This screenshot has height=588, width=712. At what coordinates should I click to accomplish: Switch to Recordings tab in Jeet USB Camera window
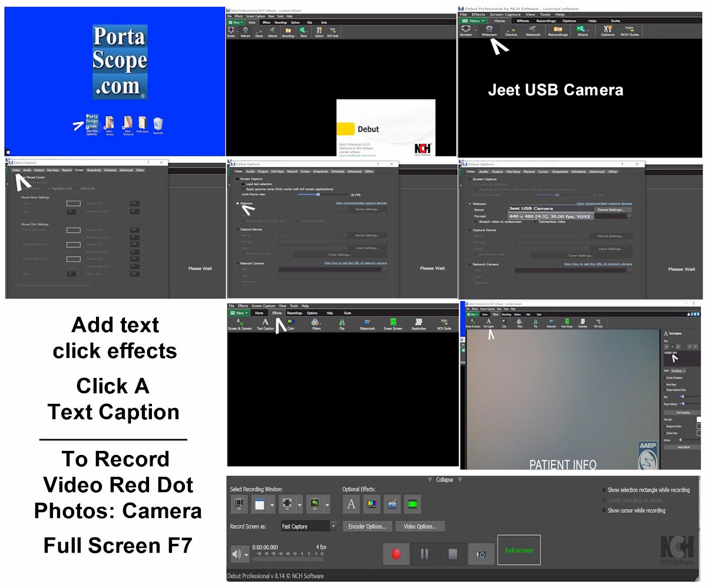(x=546, y=21)
